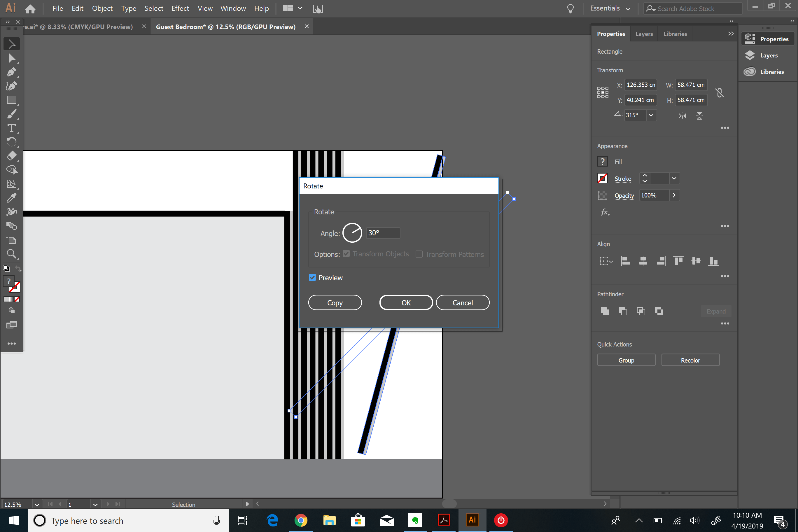Viewport: 798px width, 532px height.
Task: Click the Copy button in the Rotate dialog
Action: pyautogui.click(x=335, y=302)
